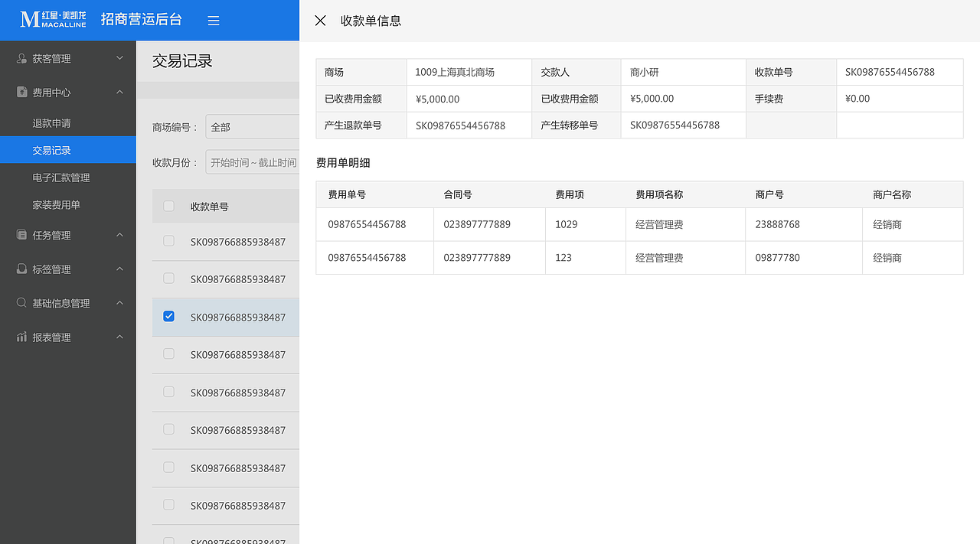Click the 任务管理 menu label
Screen dimensions: 980x544
(51, 236)
